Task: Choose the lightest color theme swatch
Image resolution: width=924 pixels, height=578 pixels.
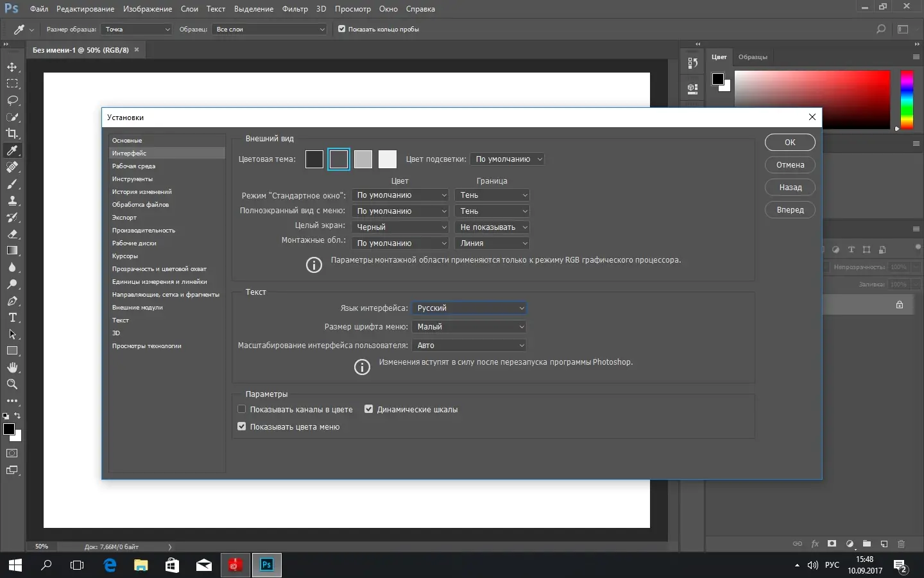Action: pyautogui.click(x=388, y=159)
